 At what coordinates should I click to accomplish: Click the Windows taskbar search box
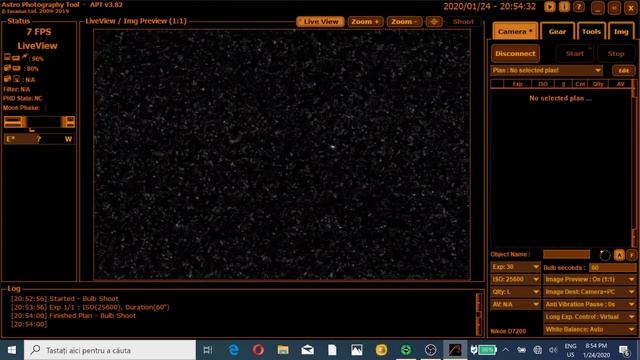pyautogui.click(x=110, y=350)
